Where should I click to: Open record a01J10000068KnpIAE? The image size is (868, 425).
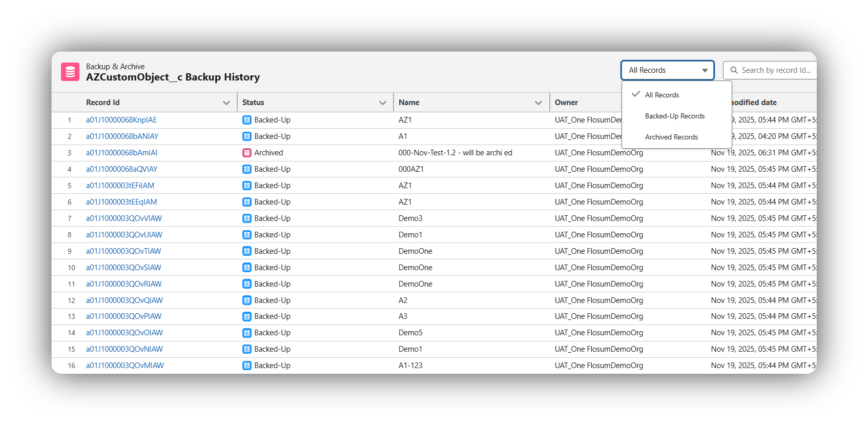(121, 120)
